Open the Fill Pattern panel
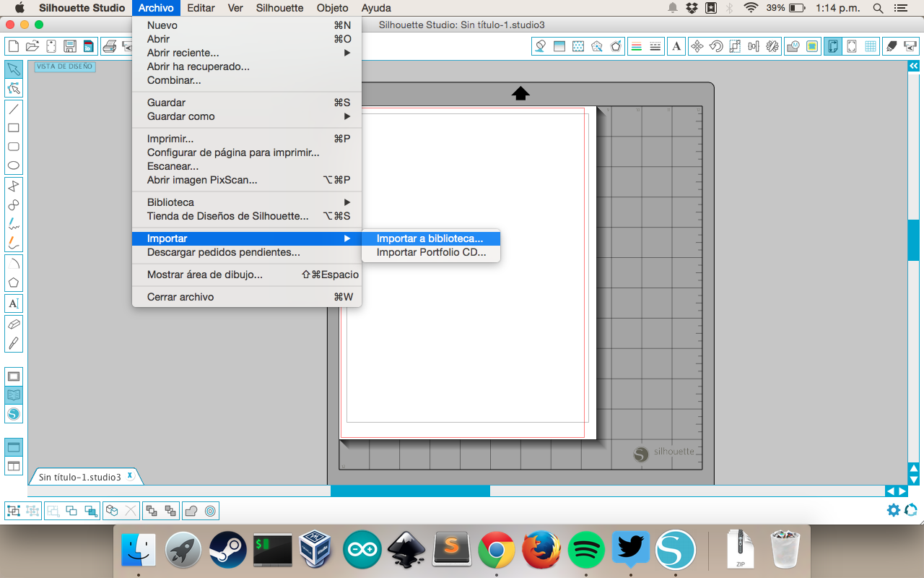This screenshot has height=578, width=924. click(x=577, y=46)
